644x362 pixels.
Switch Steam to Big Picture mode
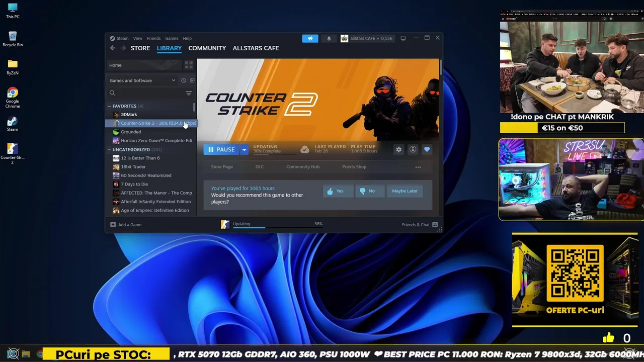pyautogui.click(x=403, y=38)
